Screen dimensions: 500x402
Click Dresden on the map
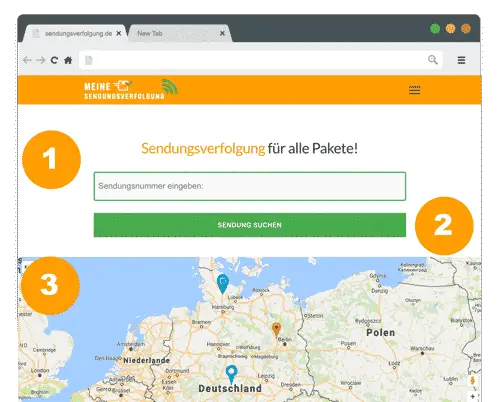point(291,384)
